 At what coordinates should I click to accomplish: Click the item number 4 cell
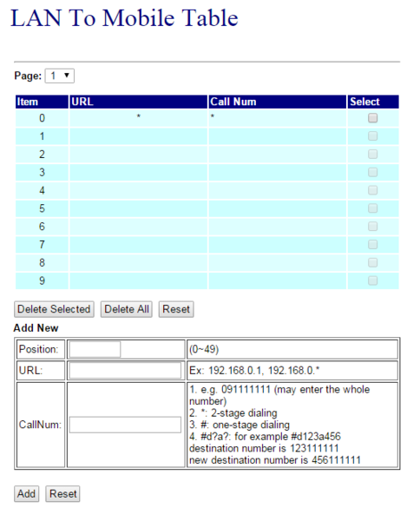click(x=42, y=190)
